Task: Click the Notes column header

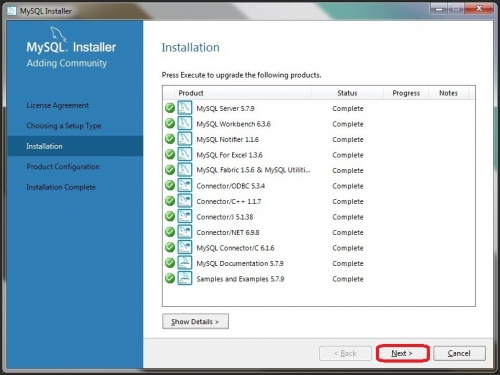Action: 448,93
